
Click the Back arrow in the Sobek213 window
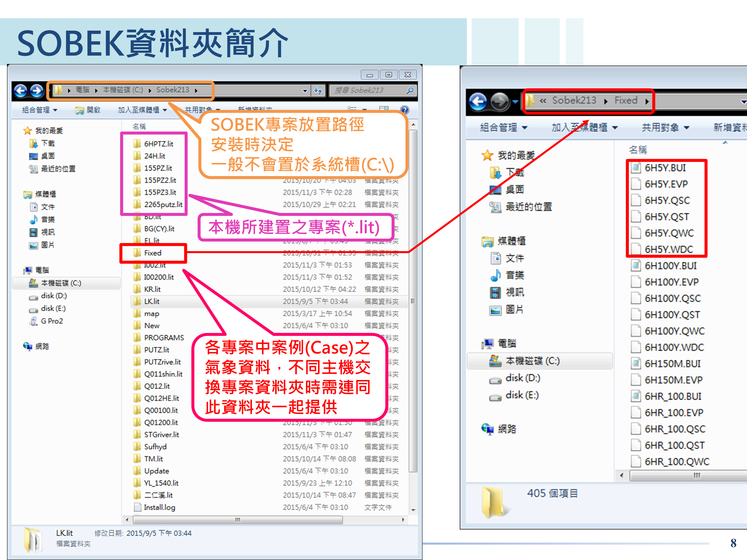(21, 90)
